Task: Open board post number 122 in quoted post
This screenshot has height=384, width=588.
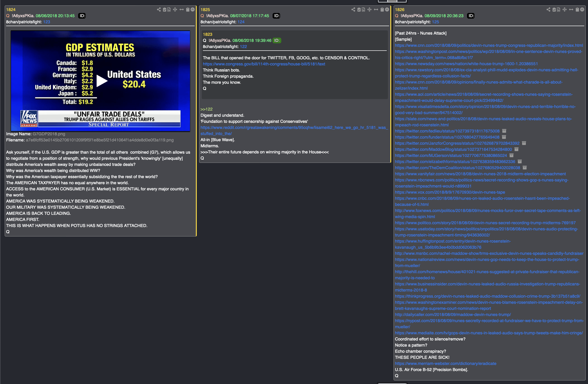Action: click(243, 47)
